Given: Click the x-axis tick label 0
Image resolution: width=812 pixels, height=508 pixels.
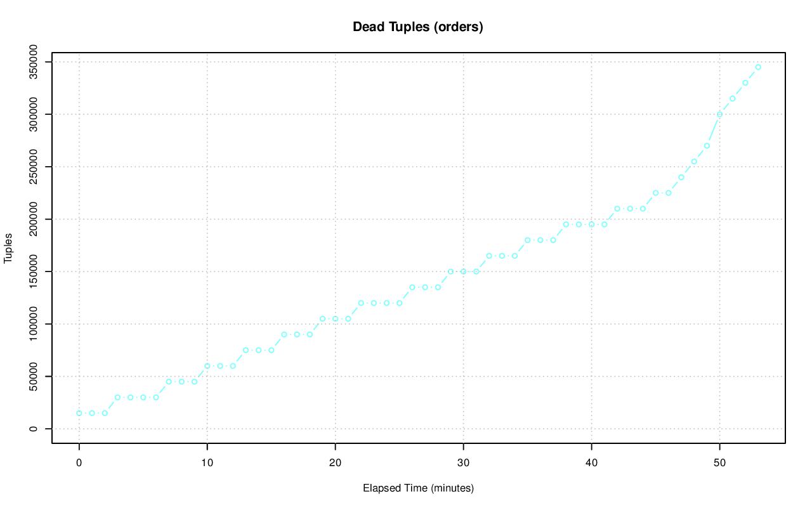Looking at the screenshot, I should 79,463.
